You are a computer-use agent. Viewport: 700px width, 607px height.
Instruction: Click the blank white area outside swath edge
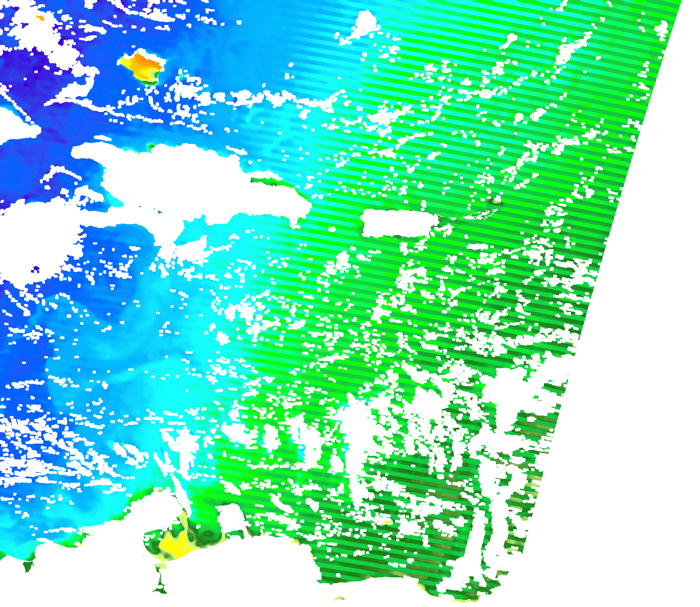click(x=636, y=382)
